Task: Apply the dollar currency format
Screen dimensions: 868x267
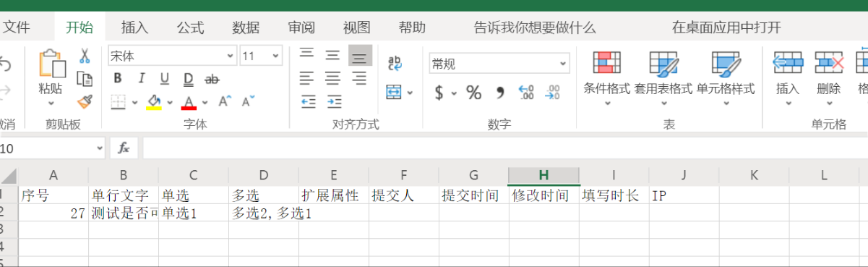Action: click(439, 93)
